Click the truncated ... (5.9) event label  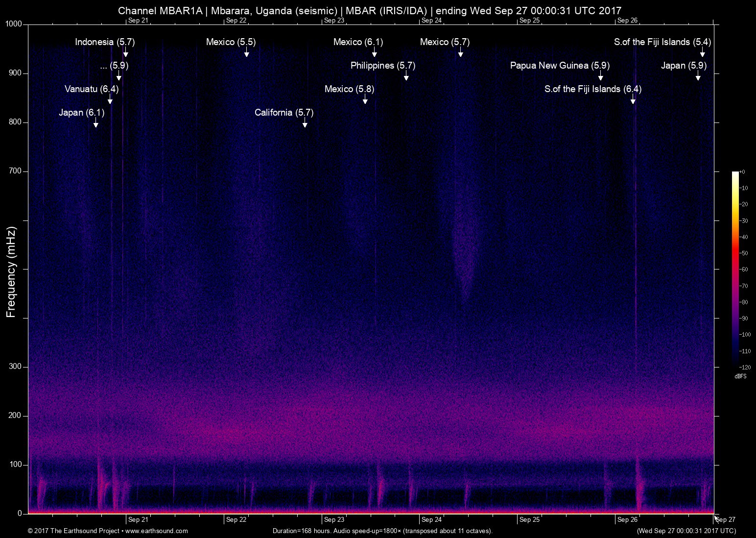pos(114,65)
